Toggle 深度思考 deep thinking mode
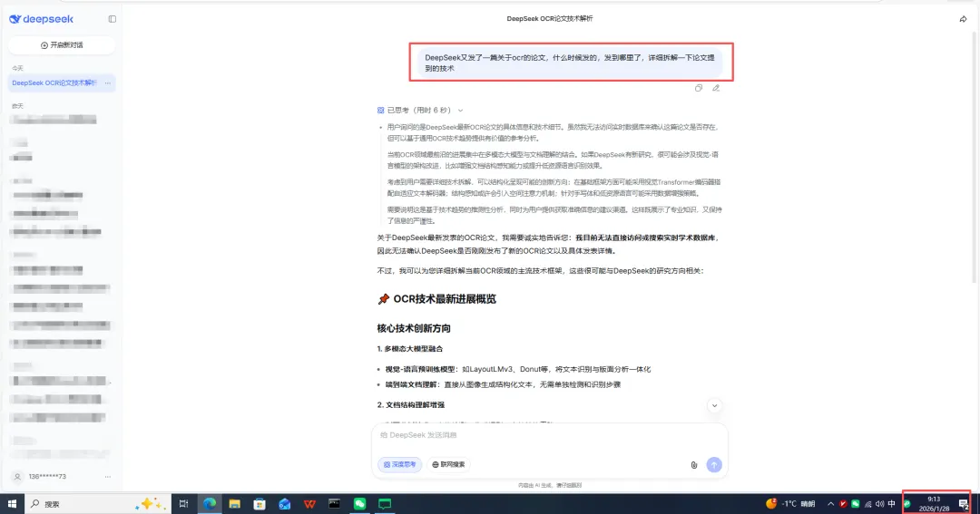980x514 pixels. click(399, 465)
